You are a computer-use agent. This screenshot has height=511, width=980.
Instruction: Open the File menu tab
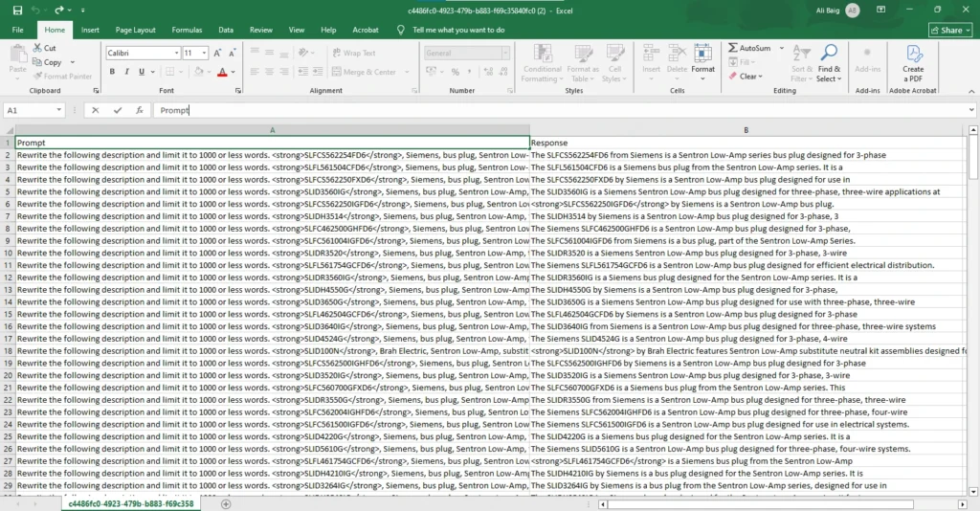pyautogui.click(x=17, y=30)
